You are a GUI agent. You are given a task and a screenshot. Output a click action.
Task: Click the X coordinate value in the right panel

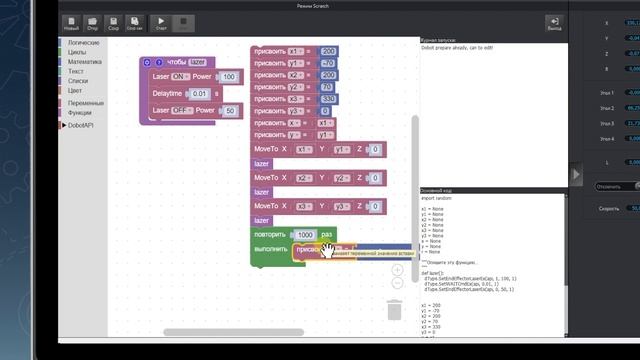(x=633, y=23)
